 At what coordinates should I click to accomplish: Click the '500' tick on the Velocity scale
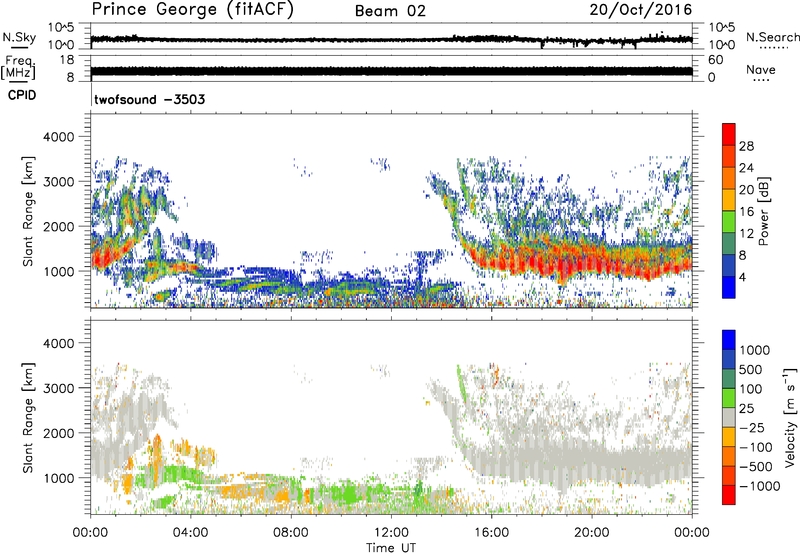coord(751,370)
